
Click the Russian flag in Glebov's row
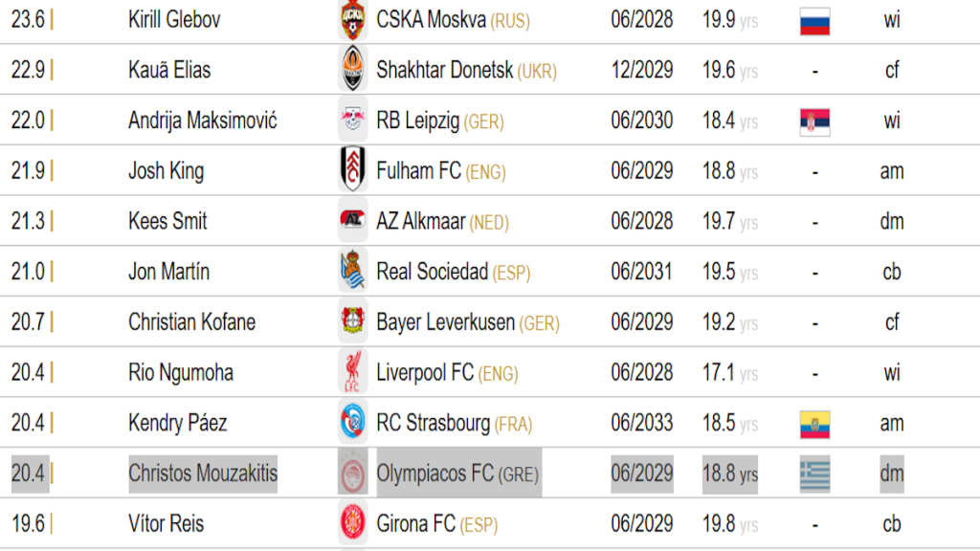pos(814,20)
